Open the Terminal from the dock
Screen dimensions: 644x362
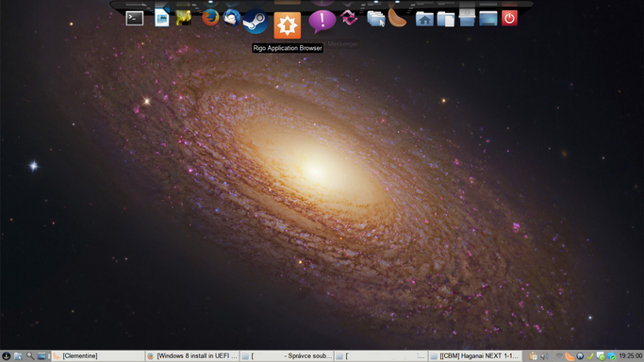click(134, 19)
